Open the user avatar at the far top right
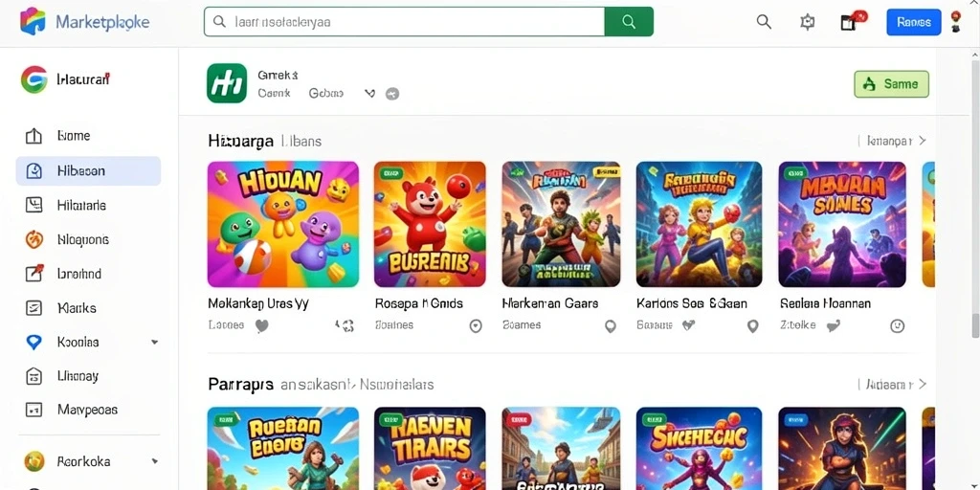980x490 pixels. [x=956, y=21]
